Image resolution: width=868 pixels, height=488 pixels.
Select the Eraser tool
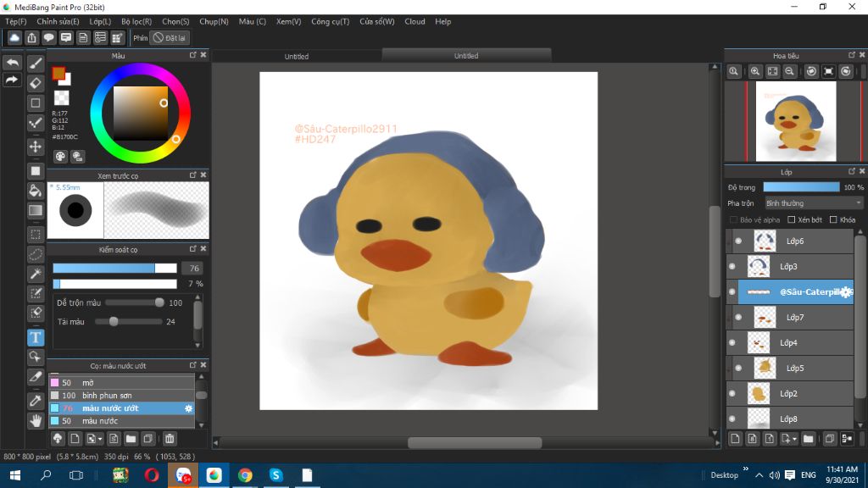click(36, 83)
